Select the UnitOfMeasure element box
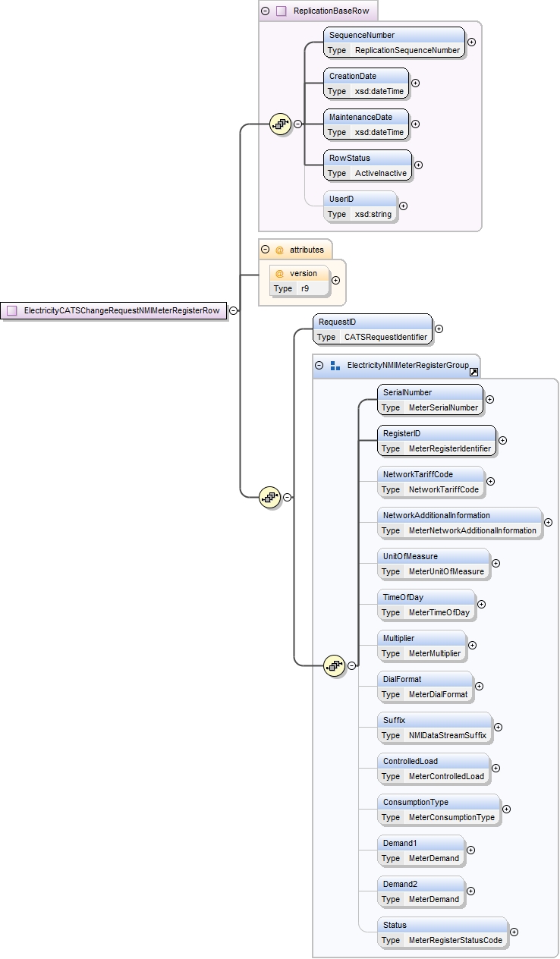 tap(433, 564)
